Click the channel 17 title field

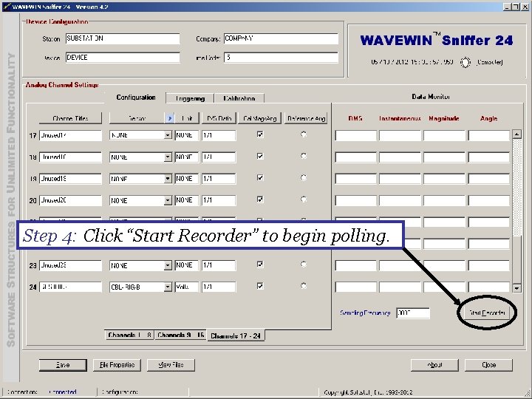click(x=70, y=135)
